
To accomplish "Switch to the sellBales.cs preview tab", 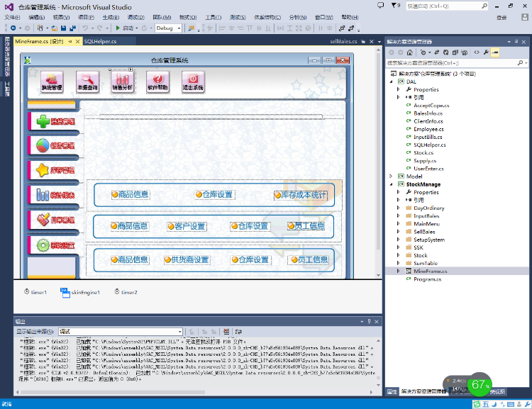I will pos(343,41).
